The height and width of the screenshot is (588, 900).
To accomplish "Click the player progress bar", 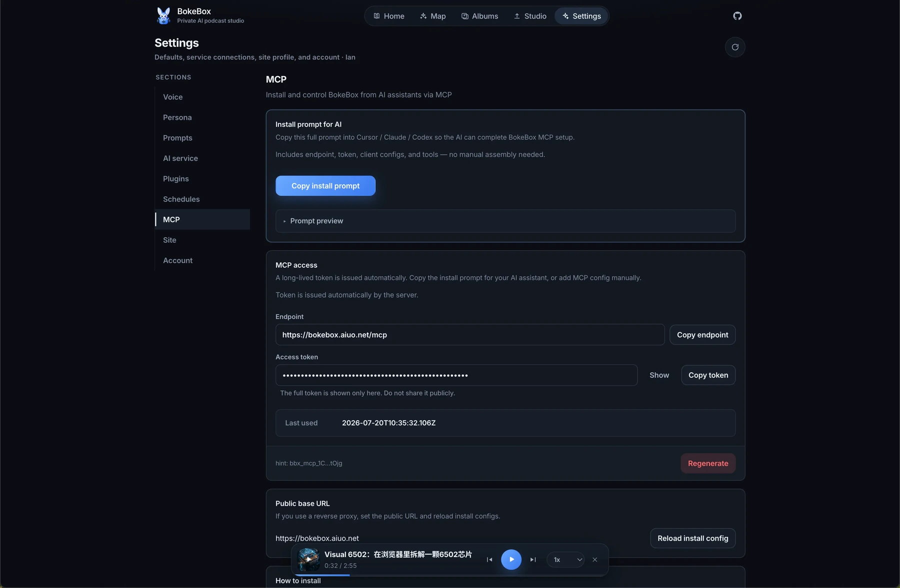I will 450,575.
